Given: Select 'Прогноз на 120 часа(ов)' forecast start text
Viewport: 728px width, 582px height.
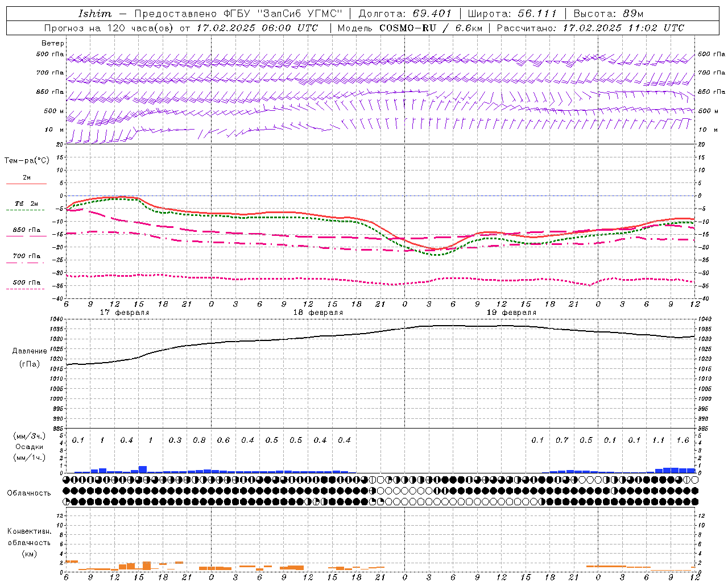Looking at the screenshot, I should [x=109, y=28].
